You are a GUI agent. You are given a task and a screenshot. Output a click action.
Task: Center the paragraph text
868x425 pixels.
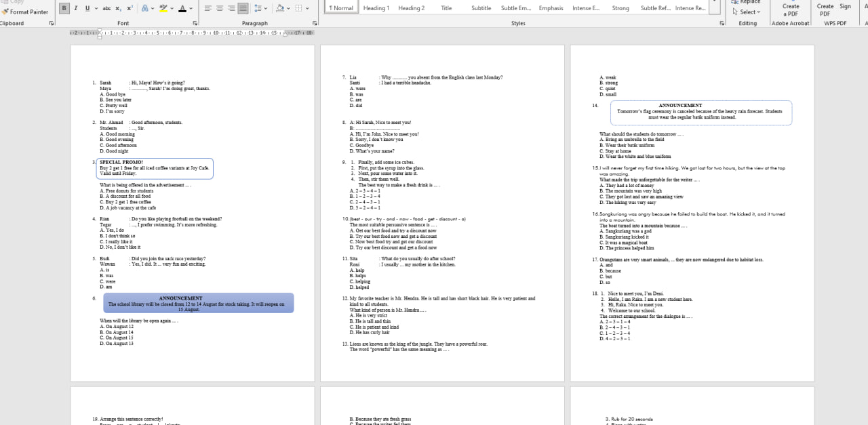(x=220, y=8)
